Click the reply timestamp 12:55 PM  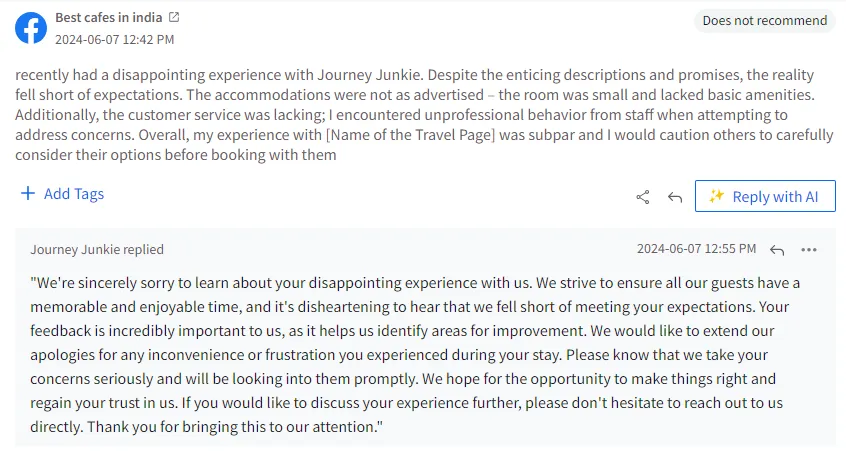(696, 249)
